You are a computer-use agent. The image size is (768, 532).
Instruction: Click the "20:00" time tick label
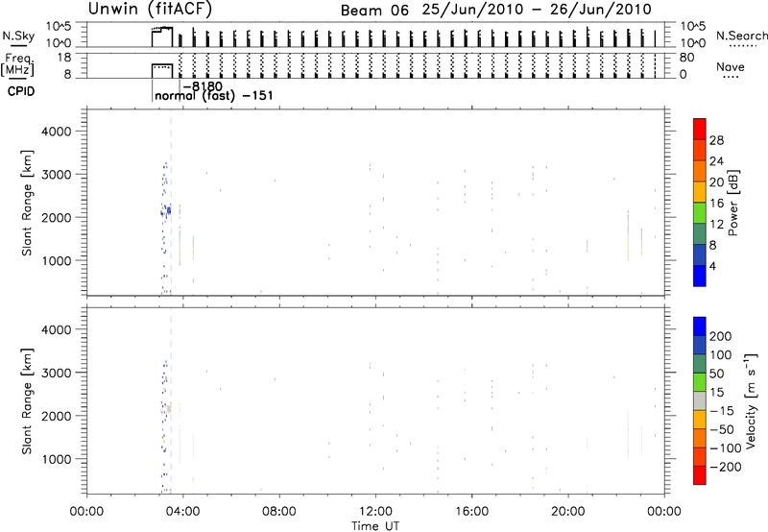tap(568, 512)
